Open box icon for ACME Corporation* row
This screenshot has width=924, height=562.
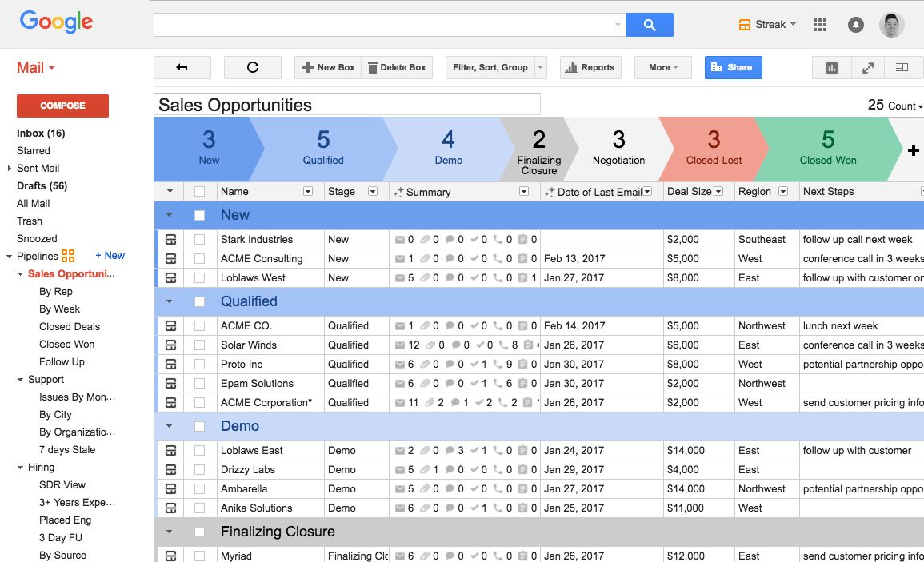click(171, 402)
